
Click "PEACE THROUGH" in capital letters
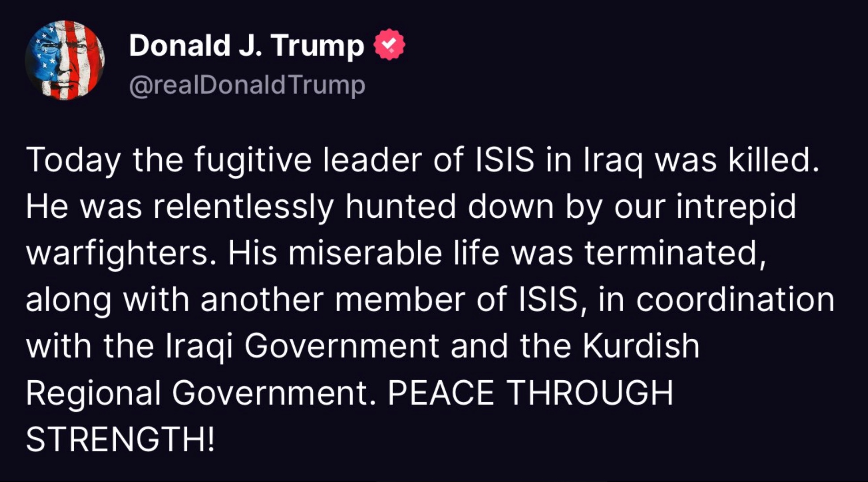[x=530, y=393]
